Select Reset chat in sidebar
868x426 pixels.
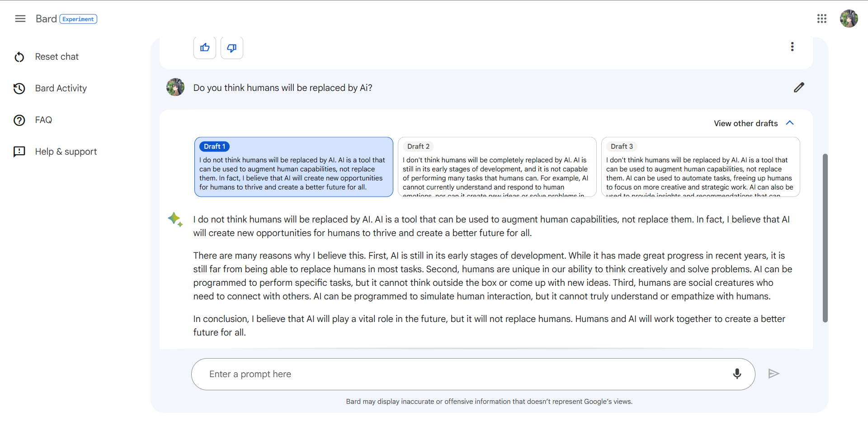[x=57, y=57]
